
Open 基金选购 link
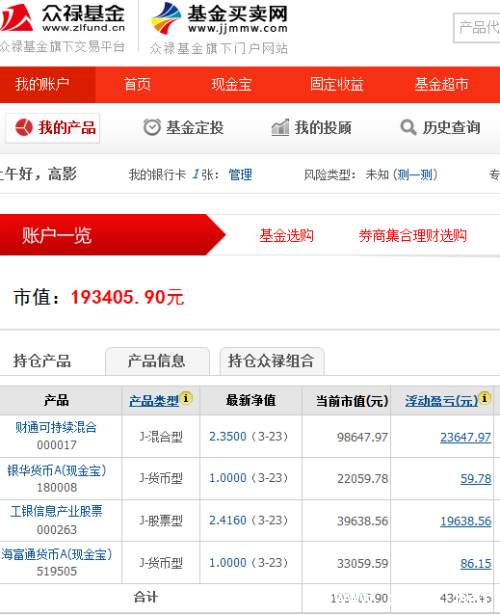287,236
